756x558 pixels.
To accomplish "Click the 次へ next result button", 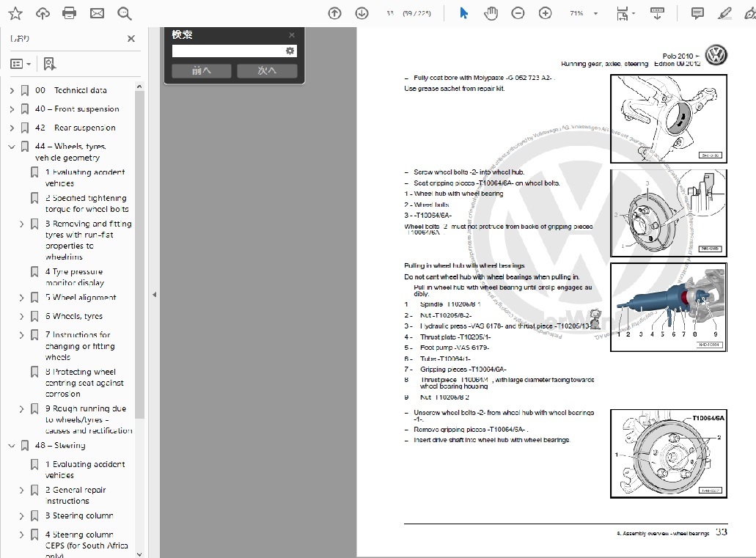I will [x=267, y=71].
